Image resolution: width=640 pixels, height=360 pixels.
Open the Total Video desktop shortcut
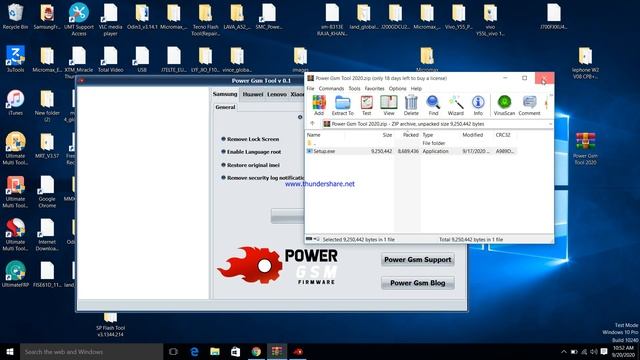click(x=110, y=59)
